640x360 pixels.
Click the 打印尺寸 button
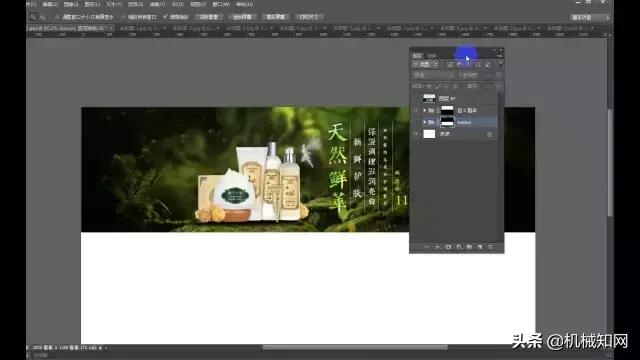(x=309, y=17)
